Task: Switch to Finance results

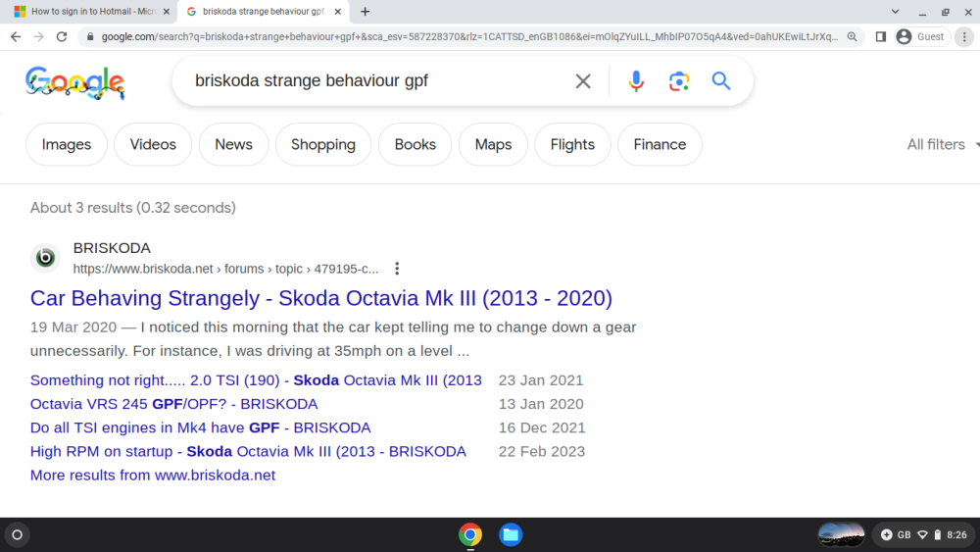Action: pos(660,144)
